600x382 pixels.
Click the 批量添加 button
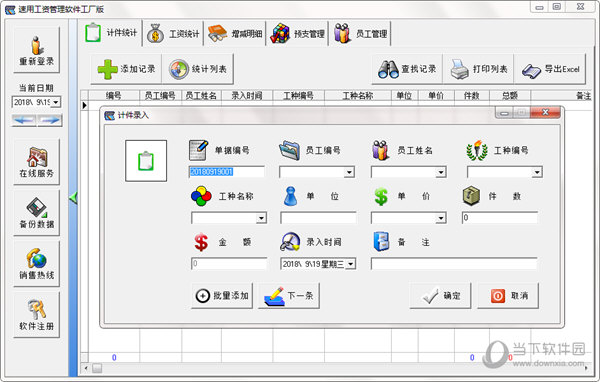point(222,295)
